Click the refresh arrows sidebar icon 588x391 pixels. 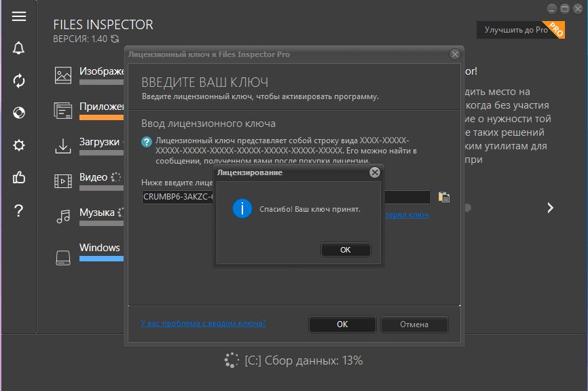pos(19,81)
